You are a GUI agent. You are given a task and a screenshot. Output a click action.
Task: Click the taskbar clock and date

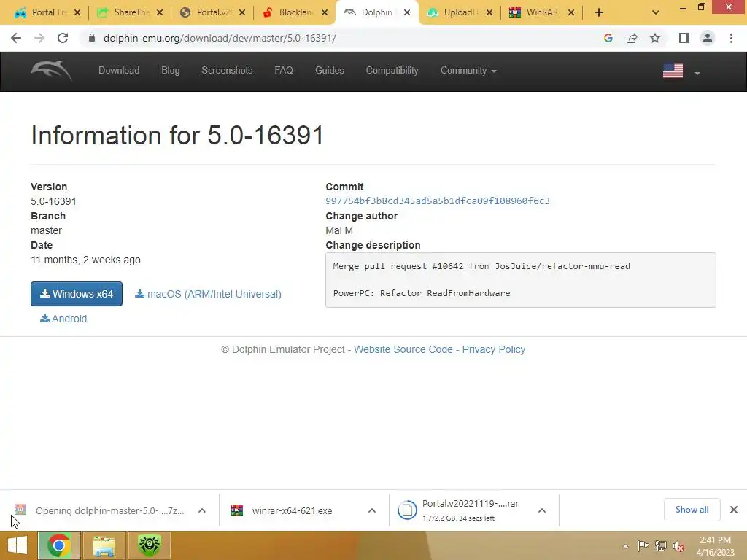point(715,546)
